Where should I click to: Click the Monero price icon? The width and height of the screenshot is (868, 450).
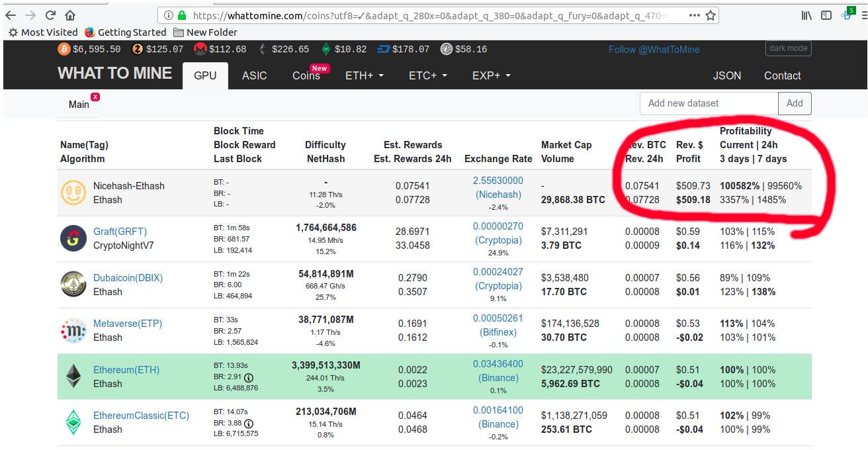click(x=200, y=49)
